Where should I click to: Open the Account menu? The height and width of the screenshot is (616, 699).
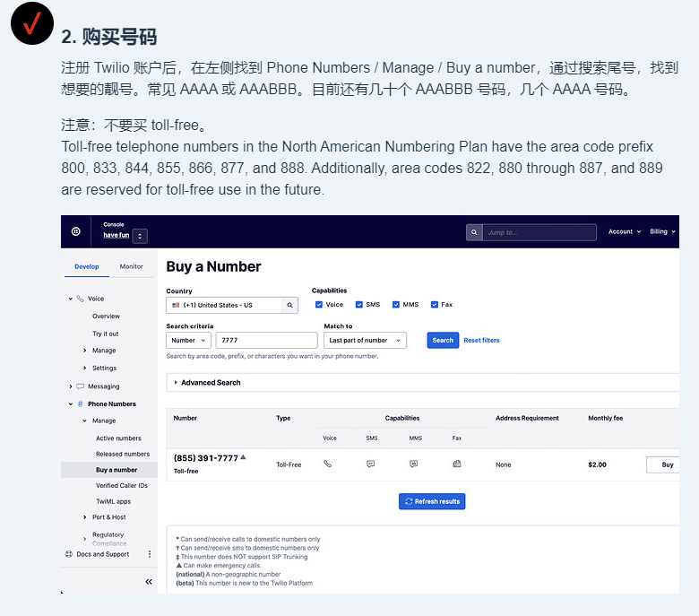(625, 231)
